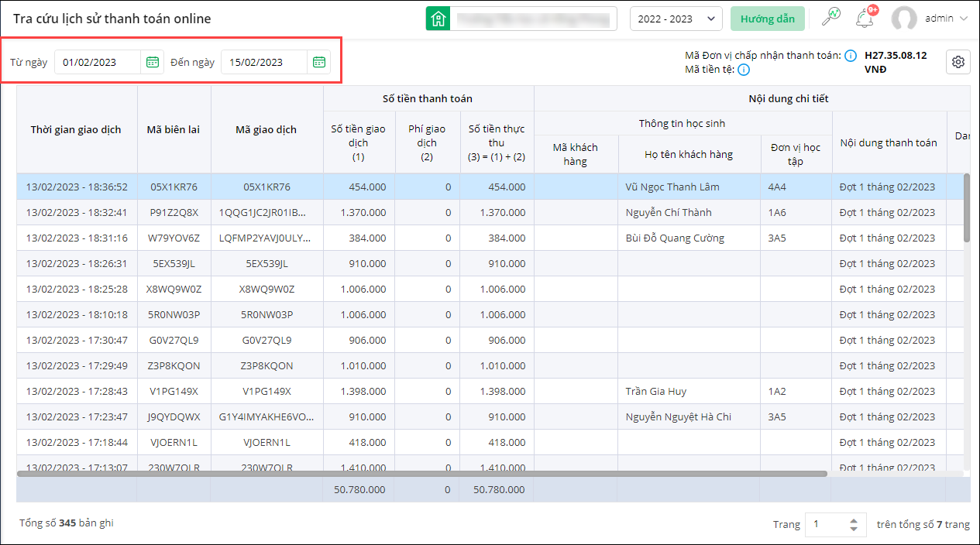Increase the page number with up arrow
This screenshot has height=545, width=980.
point(854,520)
